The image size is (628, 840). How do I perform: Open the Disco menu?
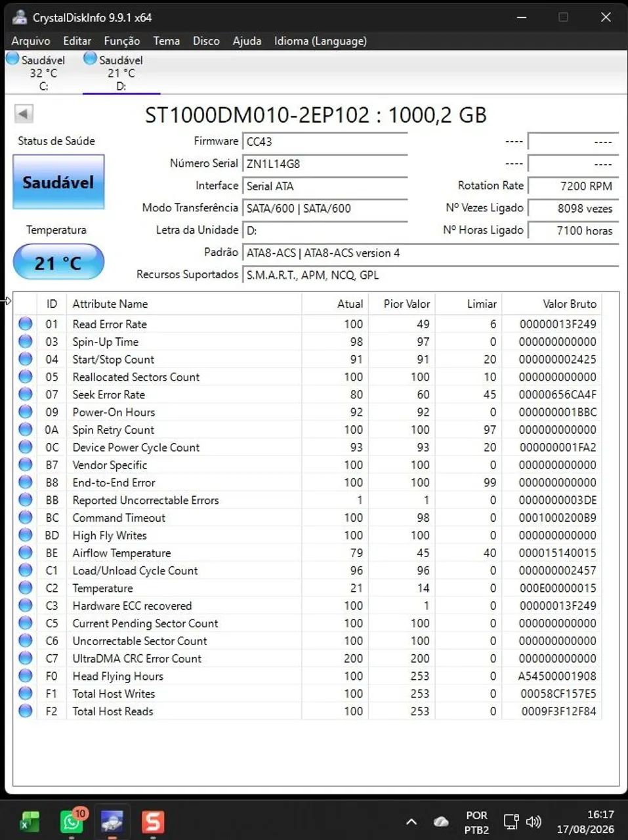[x=206, y=41]
